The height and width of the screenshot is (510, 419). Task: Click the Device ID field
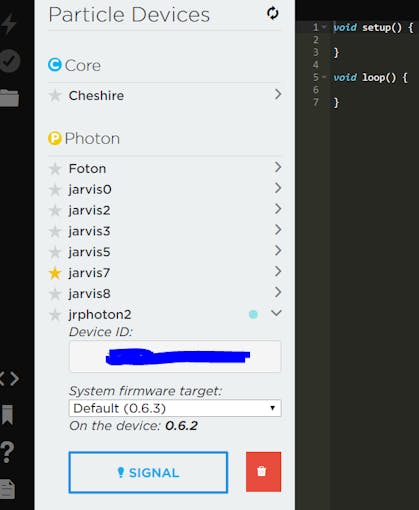(x=175, y=356)
